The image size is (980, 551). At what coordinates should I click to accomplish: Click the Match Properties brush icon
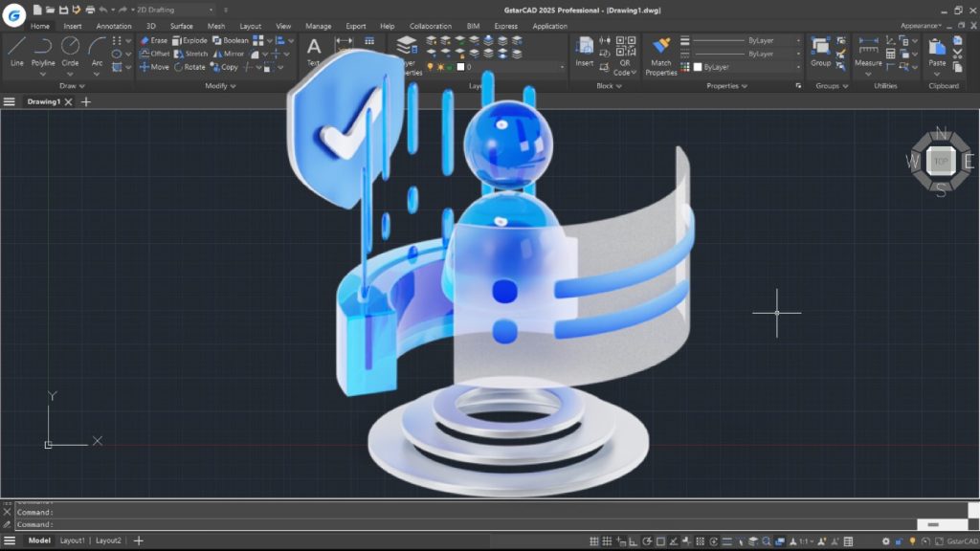661,50
